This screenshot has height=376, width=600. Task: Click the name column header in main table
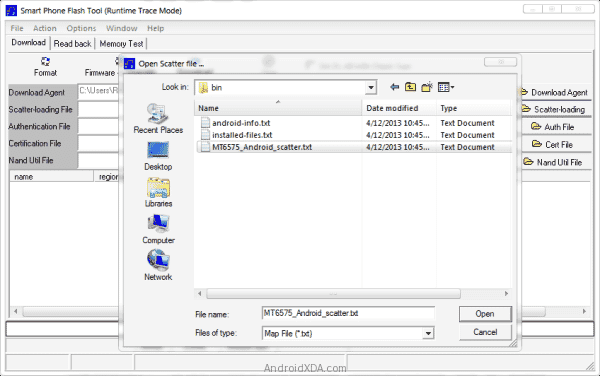pyautogui.click(x=51, y=177)
